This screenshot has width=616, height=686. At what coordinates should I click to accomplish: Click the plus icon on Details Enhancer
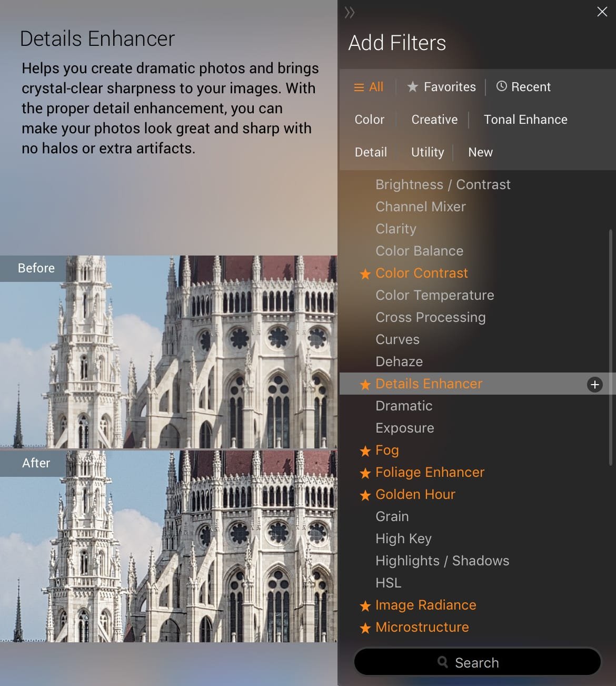coord(594,385)
